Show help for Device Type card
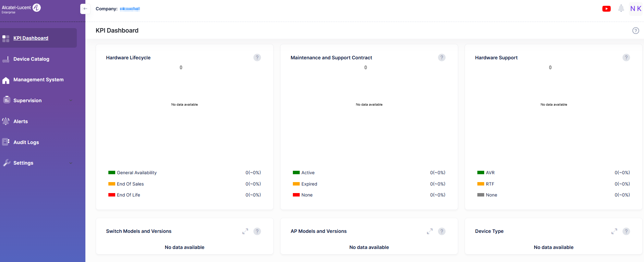Viewport: 644px width, 262px height. pos(626,231)
